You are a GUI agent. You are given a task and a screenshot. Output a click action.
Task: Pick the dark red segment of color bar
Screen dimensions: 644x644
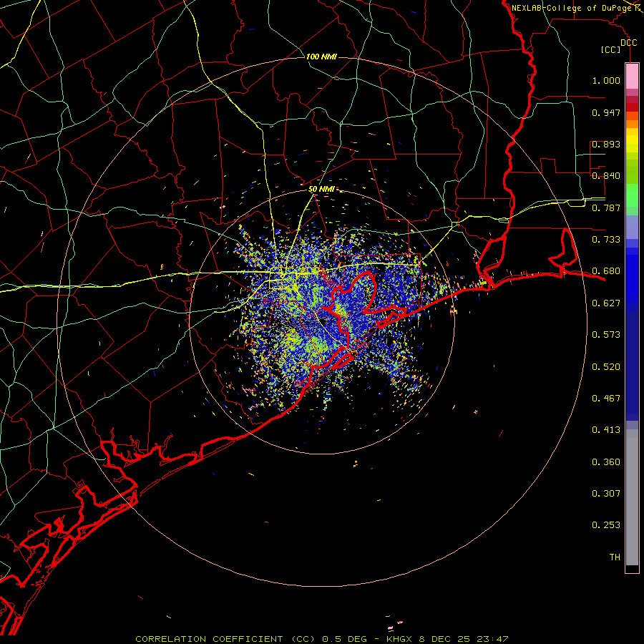pos(632,107)
